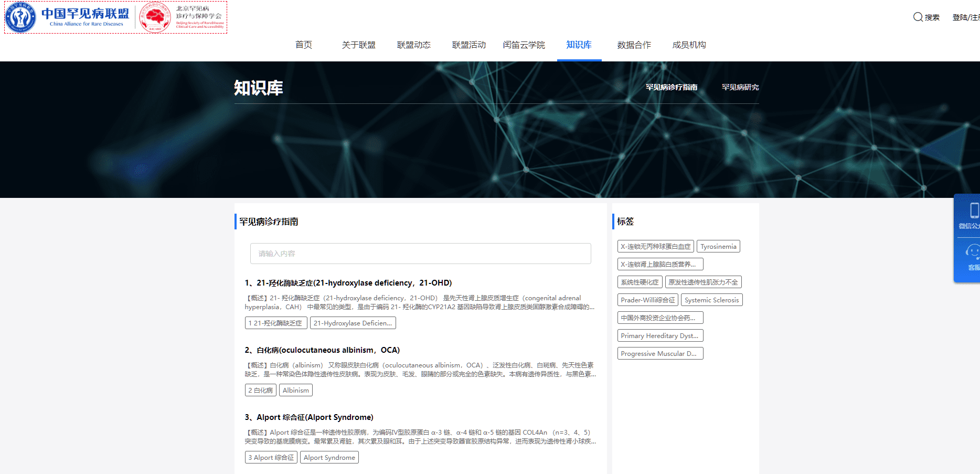Viewport: 980px width, 474px height.
Task: Select sidebar tag Progressive Muscular D...
Action: (x=660, y=354)
